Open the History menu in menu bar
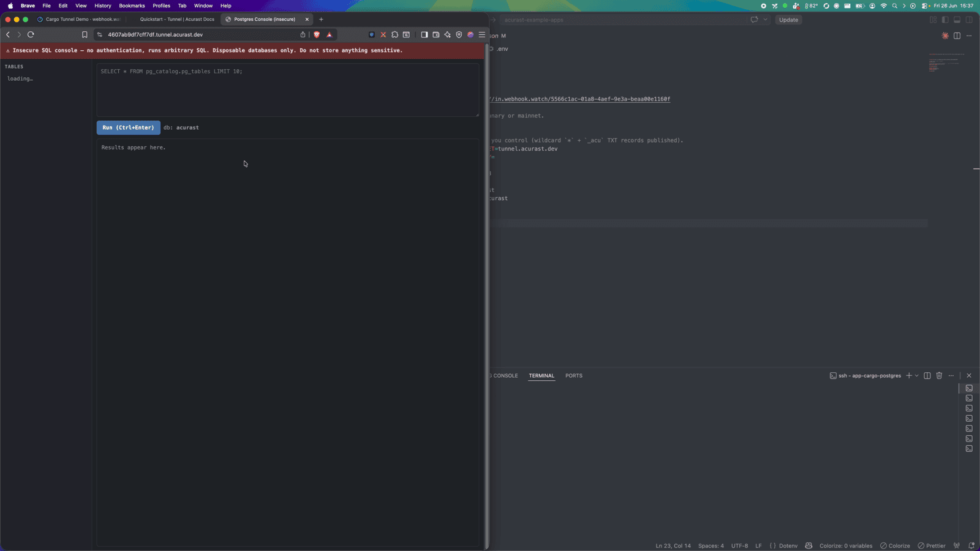 (x=102, y=6)
